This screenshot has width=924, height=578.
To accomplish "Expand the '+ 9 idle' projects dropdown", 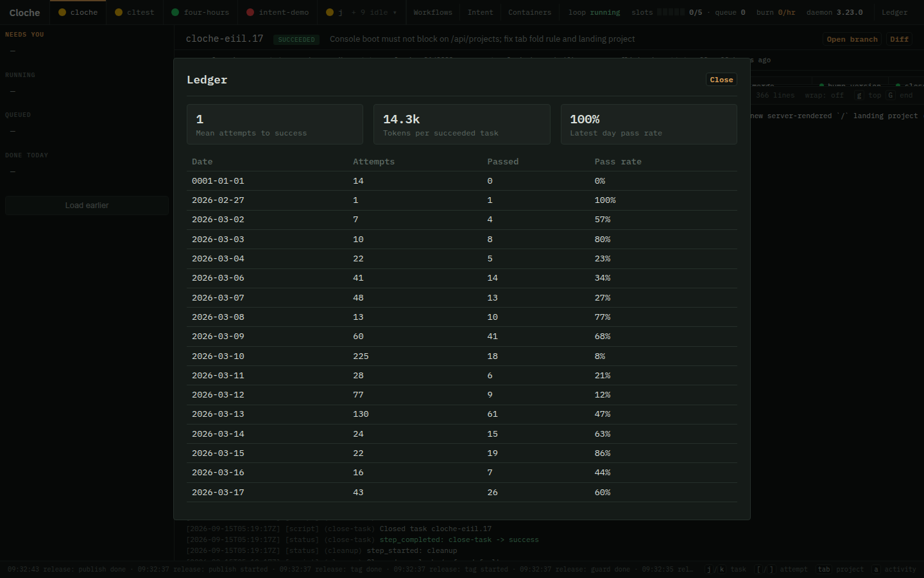I will point(374,12).
